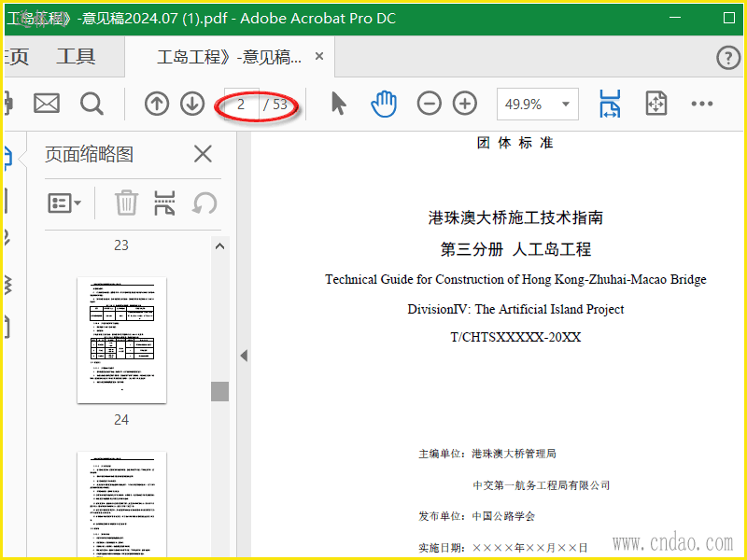Open more tools ellipsis menu
This screenshot has height=560, width=747.
point(702,104)
